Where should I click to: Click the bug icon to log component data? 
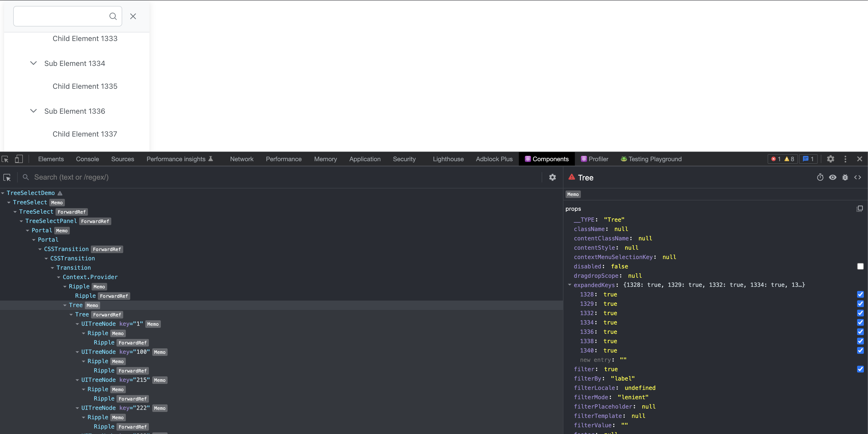coord(845,177)
